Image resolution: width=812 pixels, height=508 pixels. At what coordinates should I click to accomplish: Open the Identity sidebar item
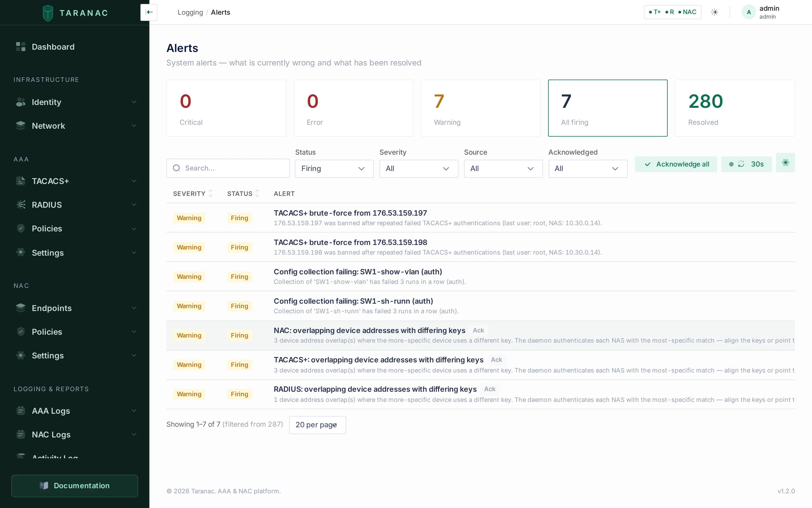pyautogui.click(x=74, y=102)
